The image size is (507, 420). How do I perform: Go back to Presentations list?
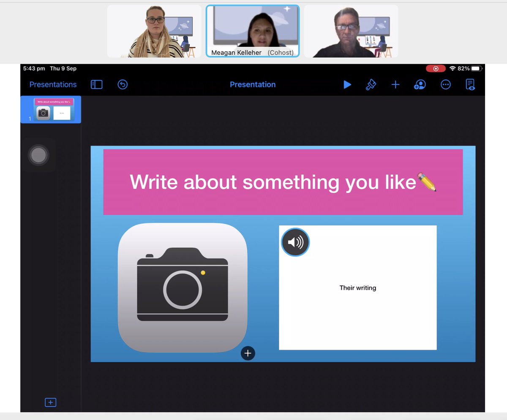(53, 84)
